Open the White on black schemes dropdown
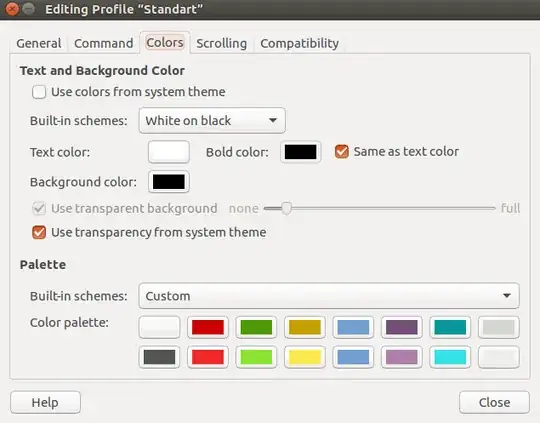The height and width of the screenshot is (423, 540). [x=212, y=121]
